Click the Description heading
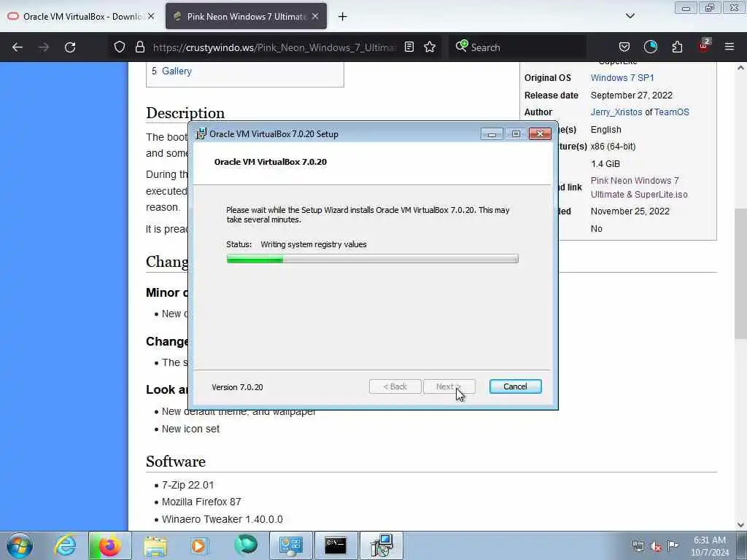This screenshot has height=560, width=747. point(185,113)
